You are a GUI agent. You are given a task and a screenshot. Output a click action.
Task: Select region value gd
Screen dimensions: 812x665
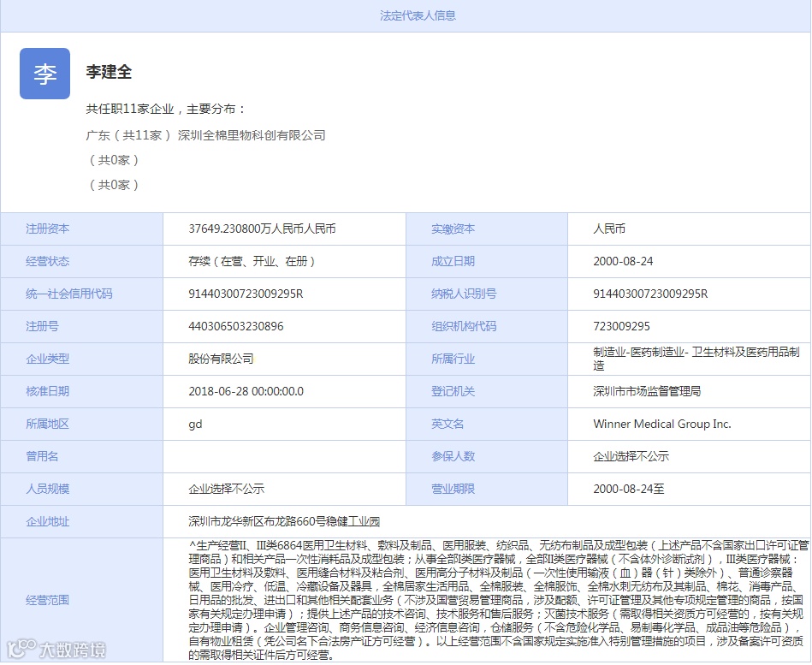pos(195,425)
